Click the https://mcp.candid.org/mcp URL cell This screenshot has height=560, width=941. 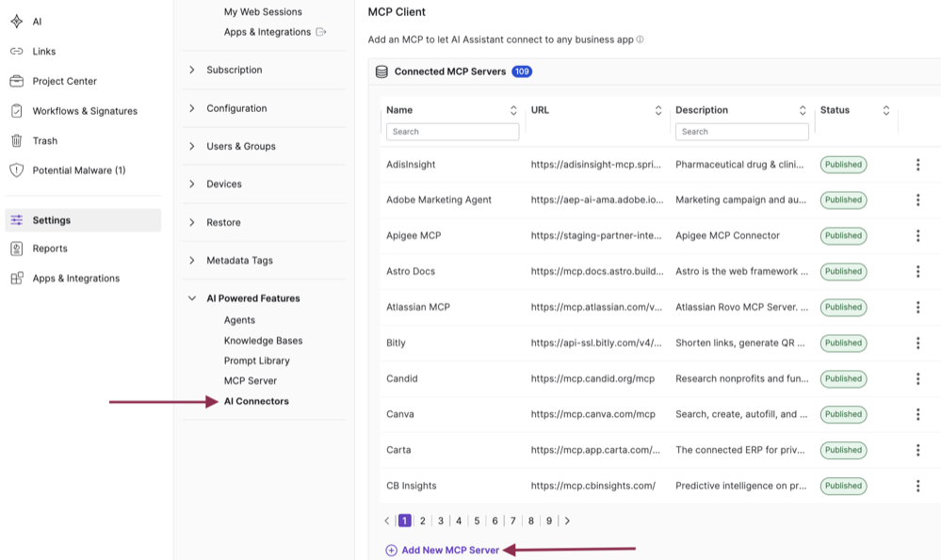click(x=592, y=378)
